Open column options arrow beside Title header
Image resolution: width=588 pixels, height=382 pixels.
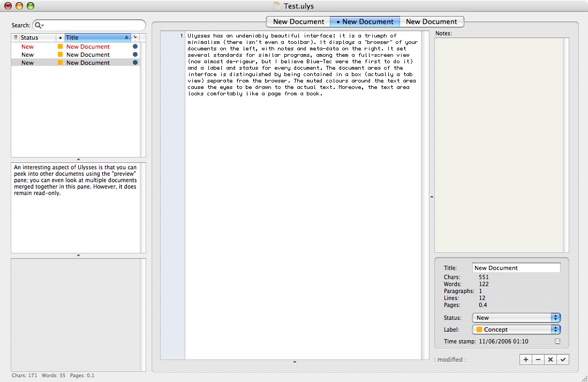tap(135, 38)
